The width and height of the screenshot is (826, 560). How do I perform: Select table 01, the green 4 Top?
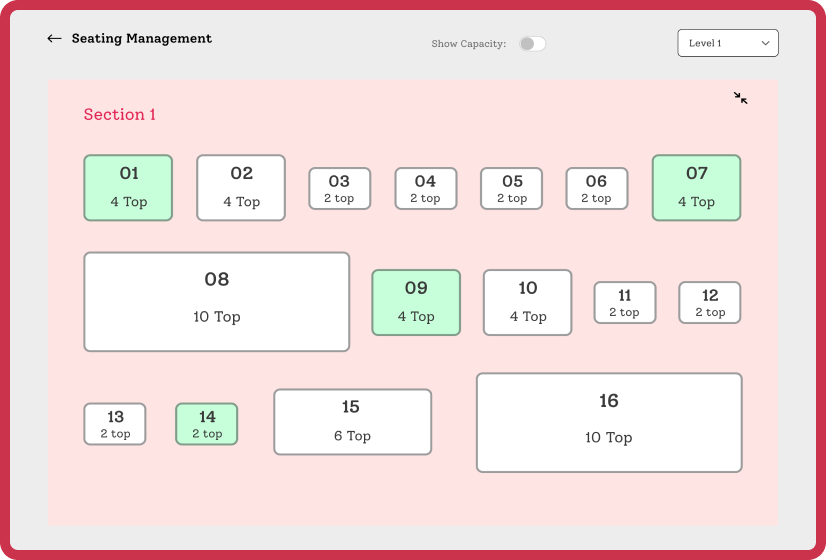click(x=128, y=188)
